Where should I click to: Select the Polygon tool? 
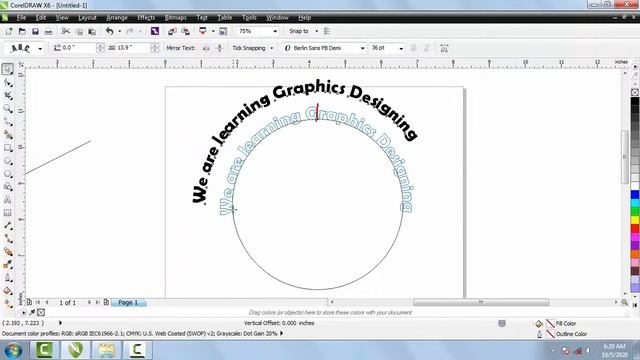(x=8, y=174)
